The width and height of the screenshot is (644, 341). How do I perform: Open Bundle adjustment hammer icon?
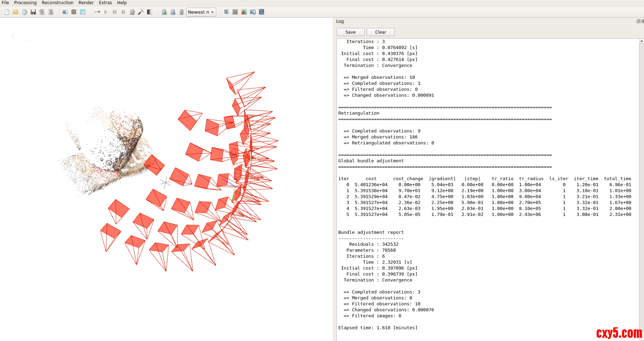click(141, 12)
